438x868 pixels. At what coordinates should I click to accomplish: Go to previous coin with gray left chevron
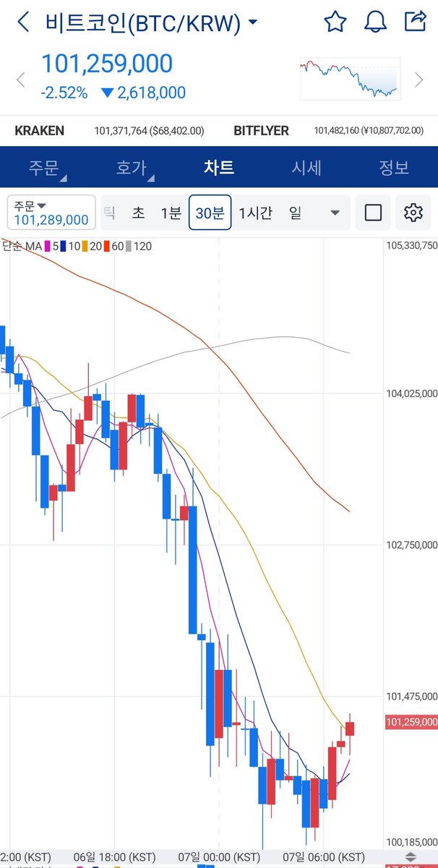click(x=20, y=80)
